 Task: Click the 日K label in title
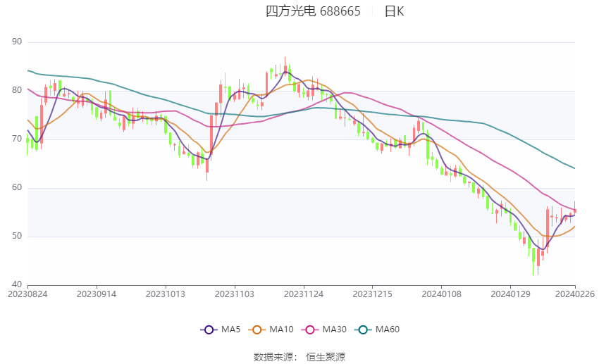pos(394,11)
